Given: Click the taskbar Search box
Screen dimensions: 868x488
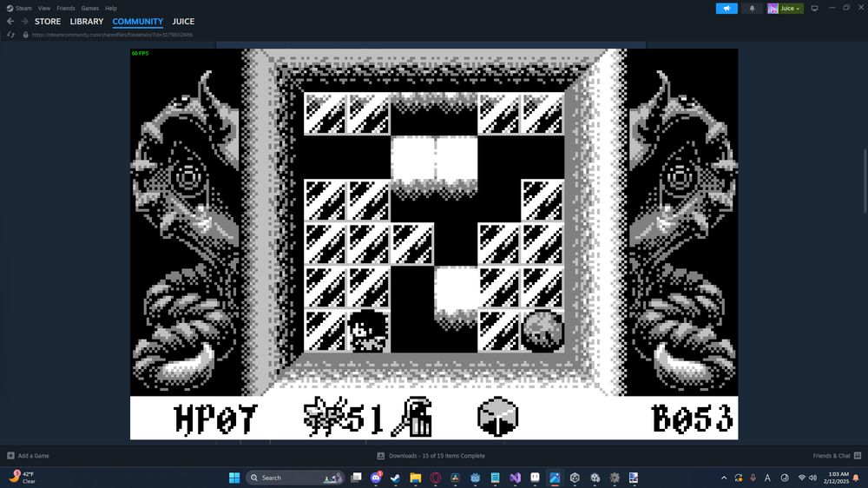Looking at the screenshot, I should click(296, 478).
